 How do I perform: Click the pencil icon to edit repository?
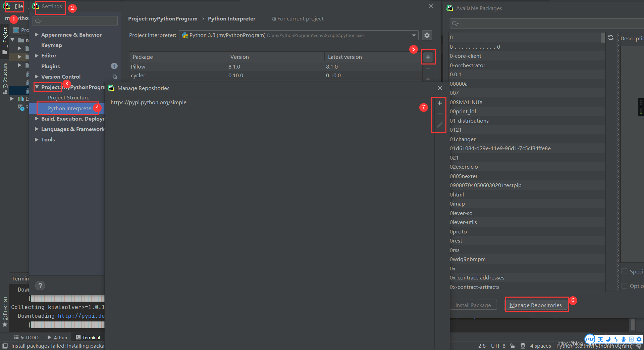439,125
